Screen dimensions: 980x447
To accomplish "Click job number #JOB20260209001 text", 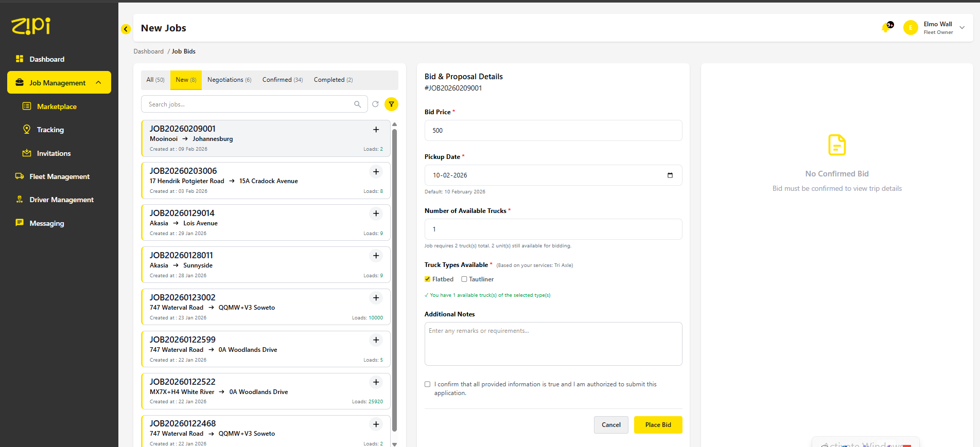I will [x=453, y=88].
